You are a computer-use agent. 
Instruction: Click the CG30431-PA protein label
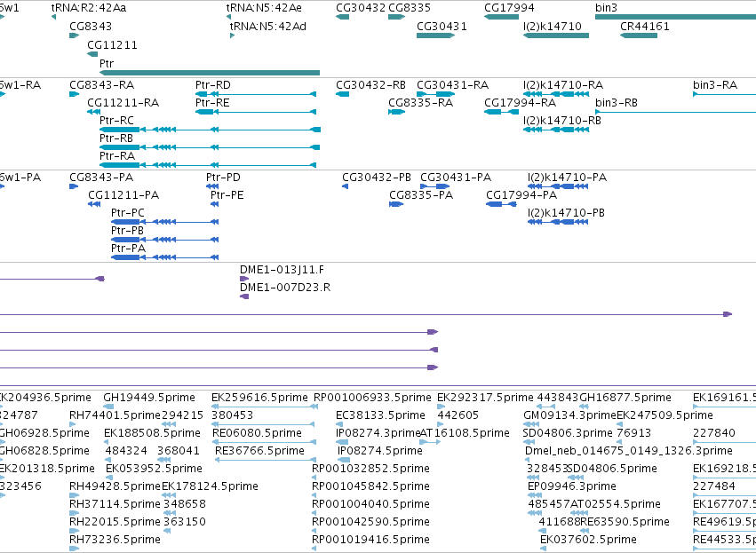click(456, 178)
